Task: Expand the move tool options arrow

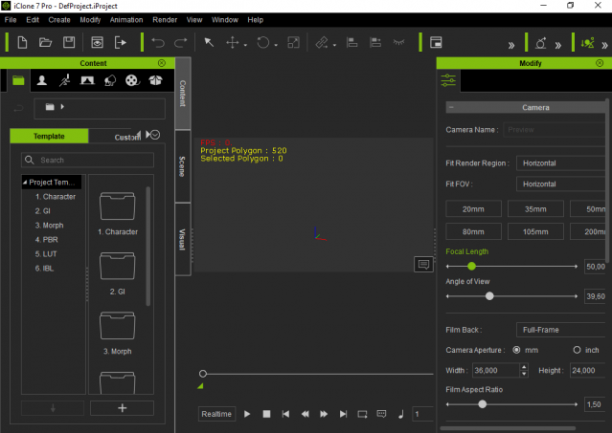Action: click(x=245, y=45)
